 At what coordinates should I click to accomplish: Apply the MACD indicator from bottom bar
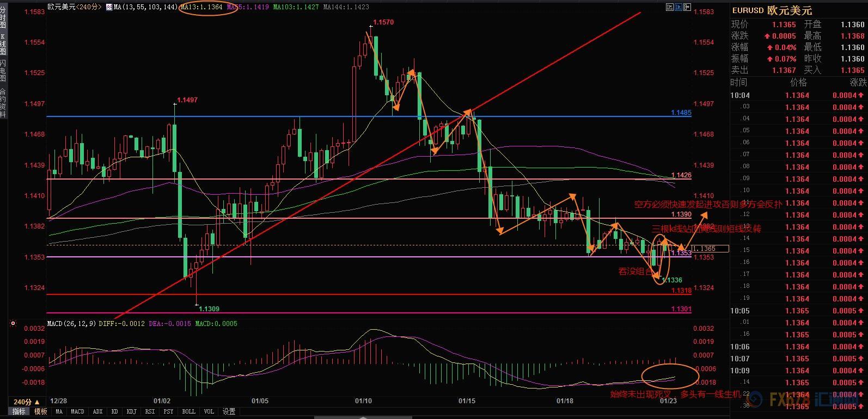[x=78, y=412]
